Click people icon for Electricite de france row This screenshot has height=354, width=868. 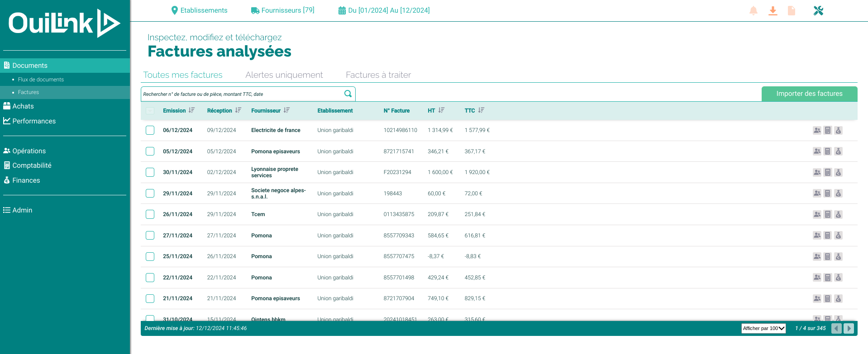[817, 130]
